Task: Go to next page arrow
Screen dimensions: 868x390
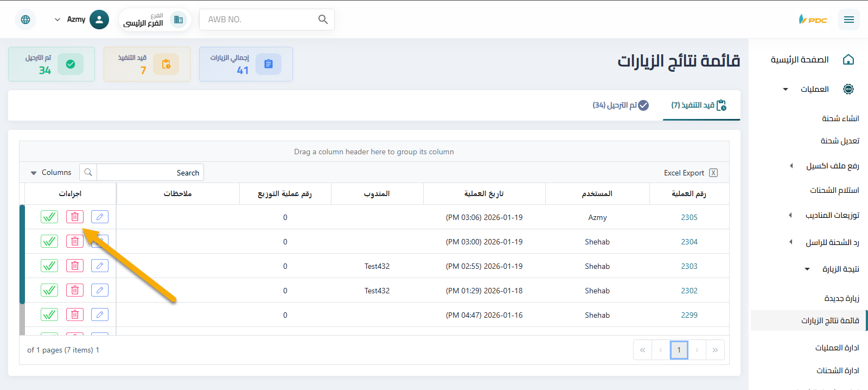Action: point(697,350)
